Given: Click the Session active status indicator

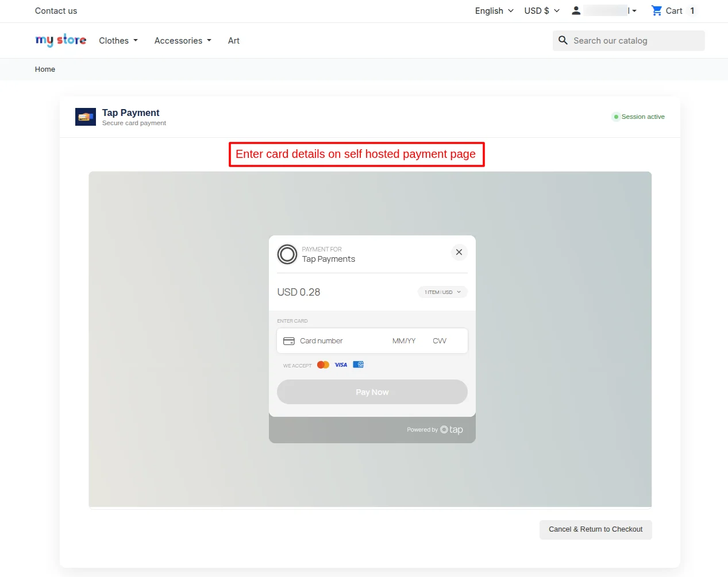Looking at the screenshot, I should tap(639, 117).
